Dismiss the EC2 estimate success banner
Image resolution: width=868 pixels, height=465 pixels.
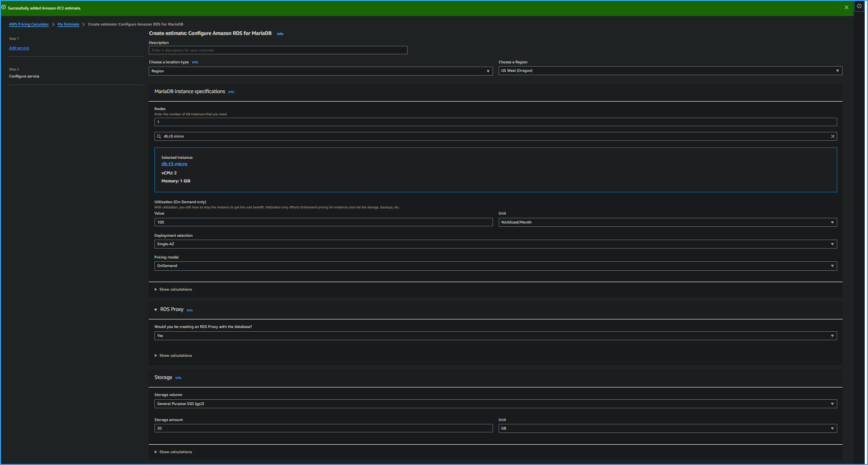pyautogui.click(x=846, y=7)
